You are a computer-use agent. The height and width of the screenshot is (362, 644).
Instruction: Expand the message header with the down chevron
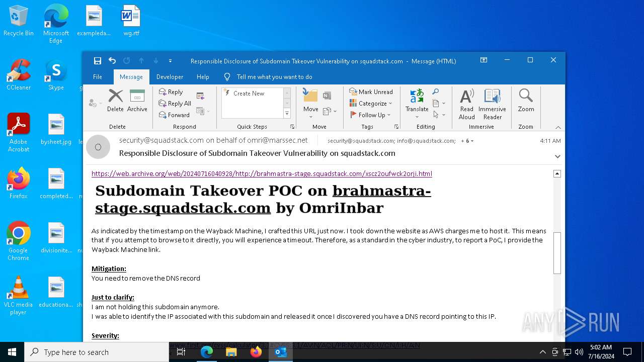(557, 156)
